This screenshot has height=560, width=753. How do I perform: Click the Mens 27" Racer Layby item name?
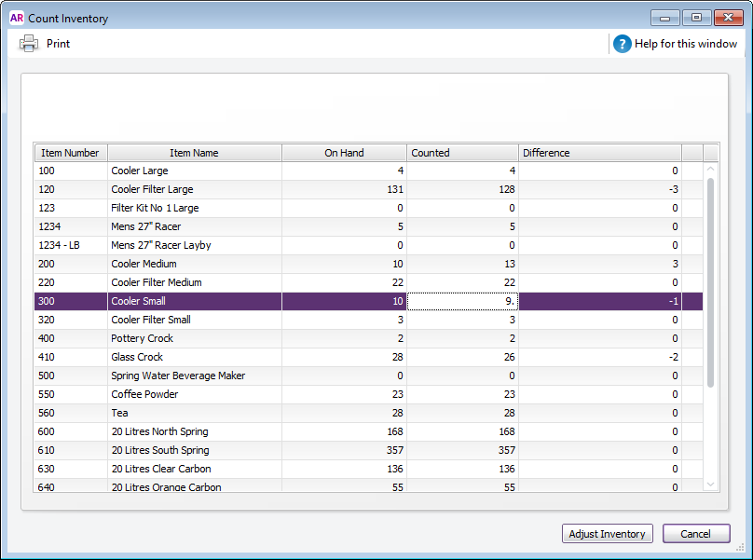point(161,245)
